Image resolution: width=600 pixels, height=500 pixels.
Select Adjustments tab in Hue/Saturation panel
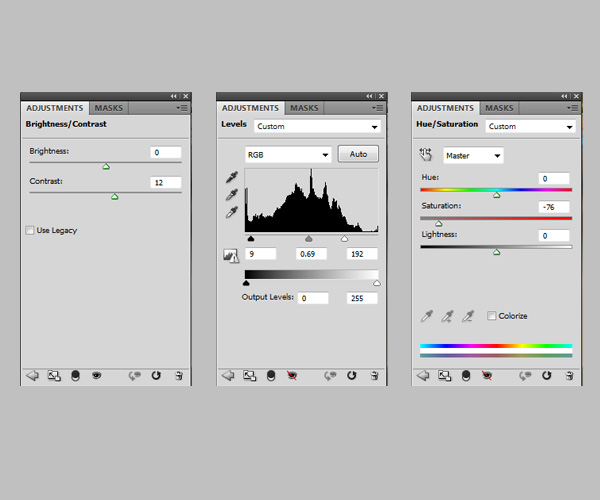tap(445, 108)
